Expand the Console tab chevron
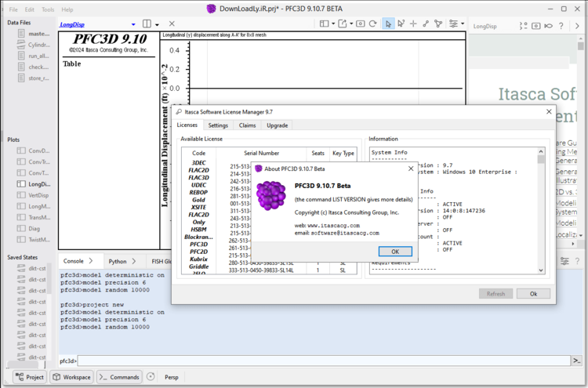 [90, 261]
